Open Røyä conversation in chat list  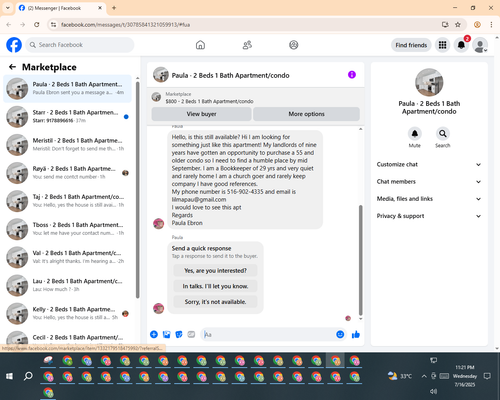pos(67,173)
